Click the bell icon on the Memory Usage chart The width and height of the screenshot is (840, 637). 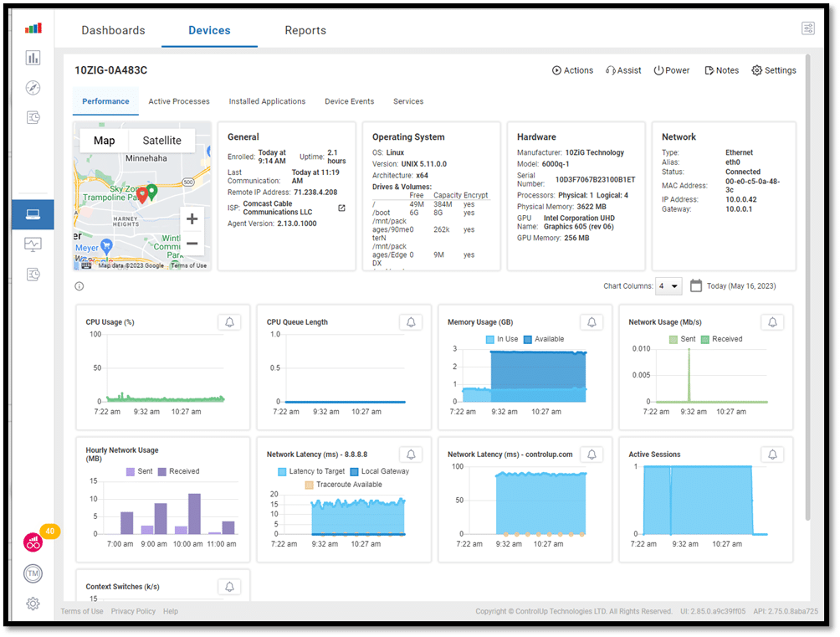pyautogui.click(x=592, y=322)
